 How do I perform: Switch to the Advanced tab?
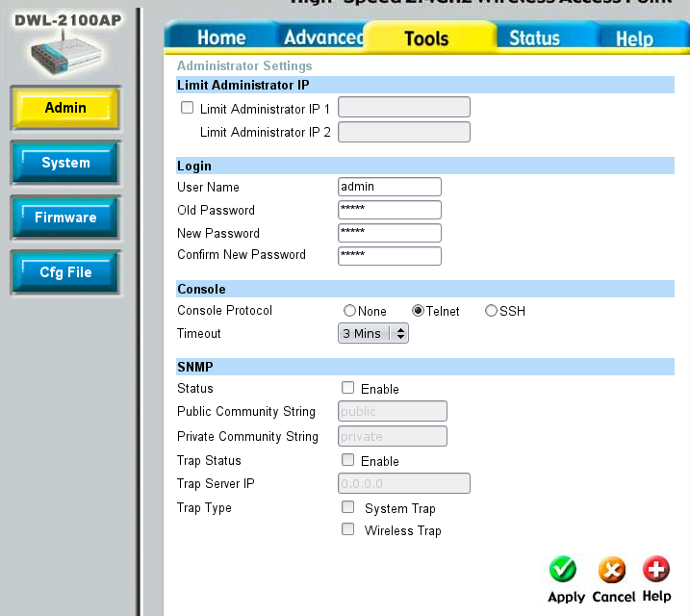pyautogui.click(x=323, y=38)
